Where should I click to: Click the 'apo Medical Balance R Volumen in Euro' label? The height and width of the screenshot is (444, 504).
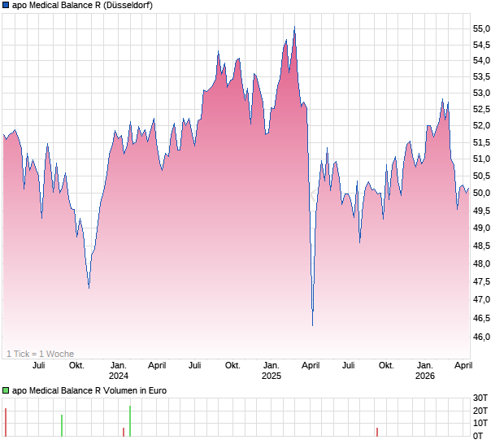pyautogui.click(x=89, y=391)
